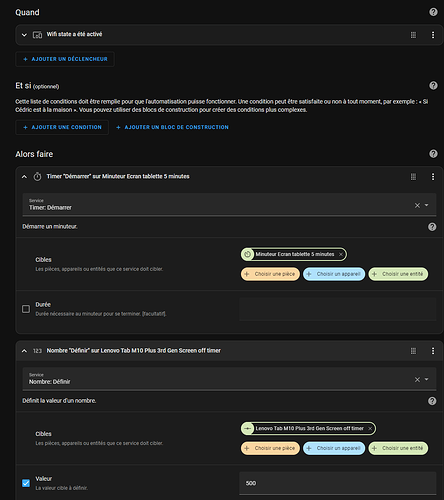Open help for the Quand section
This screenshot has width=444, height=500.
click(x=433, y=12)
